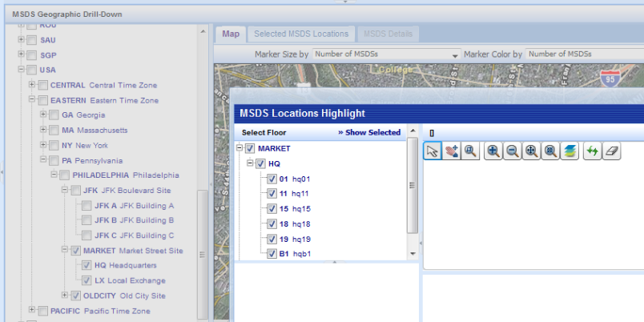Screen dimensions: 644x322
Task: Choose the zoom window tool
Action: tap(470, 151)
